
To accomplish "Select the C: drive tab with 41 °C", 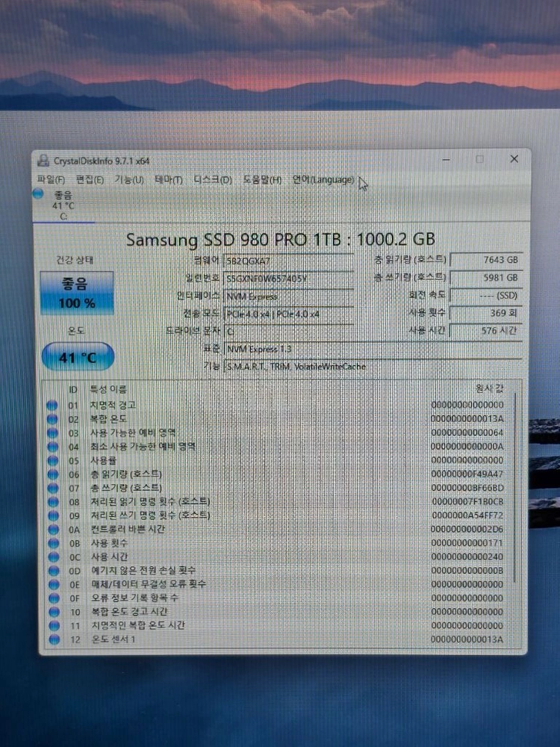I will point(63,206).
